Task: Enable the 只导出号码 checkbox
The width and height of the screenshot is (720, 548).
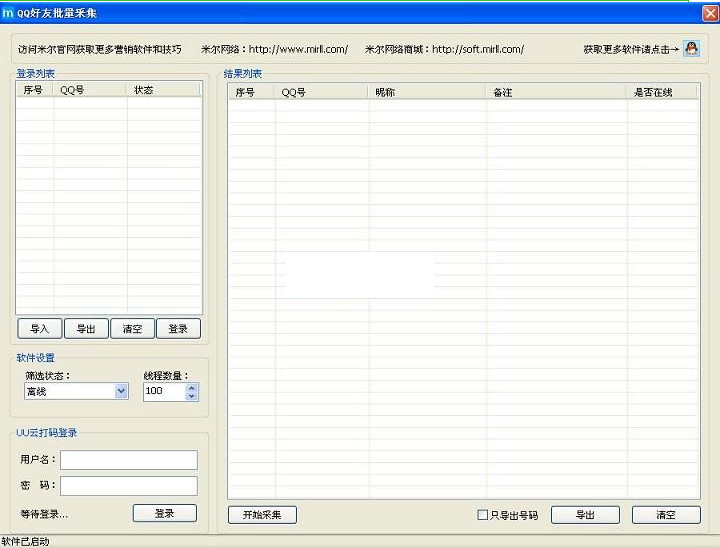Action: 482,515
